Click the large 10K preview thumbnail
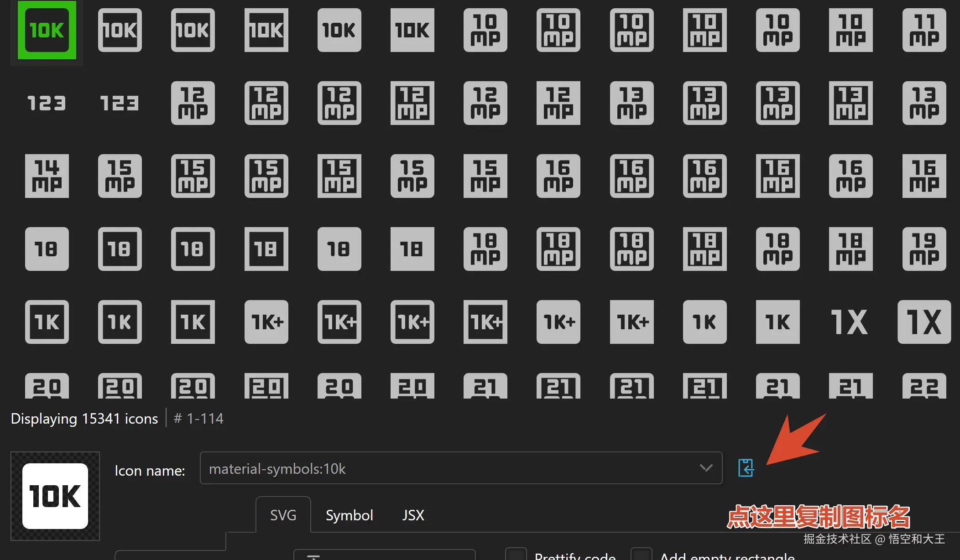The width and height of the screenshot is (960, 560). (55, 496)
